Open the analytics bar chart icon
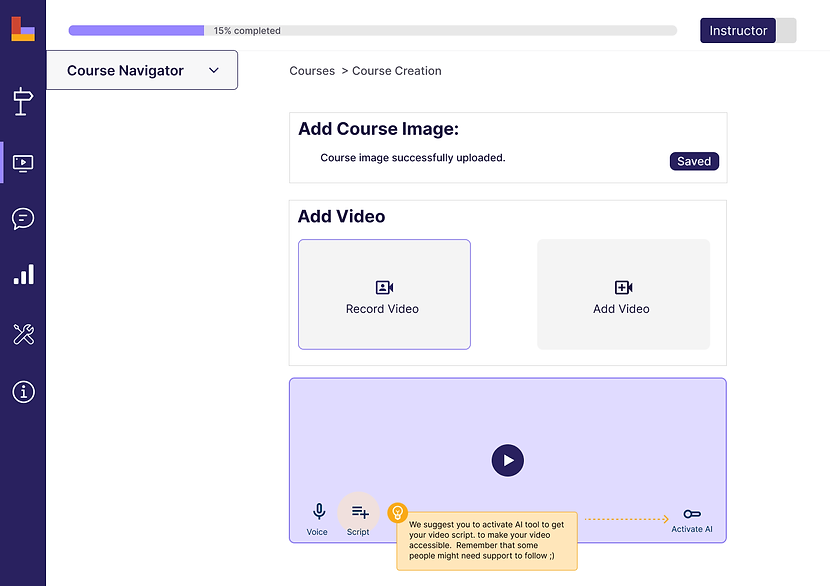Image resolution: width=830 pixels, height=586 pixels. (23, 274)
